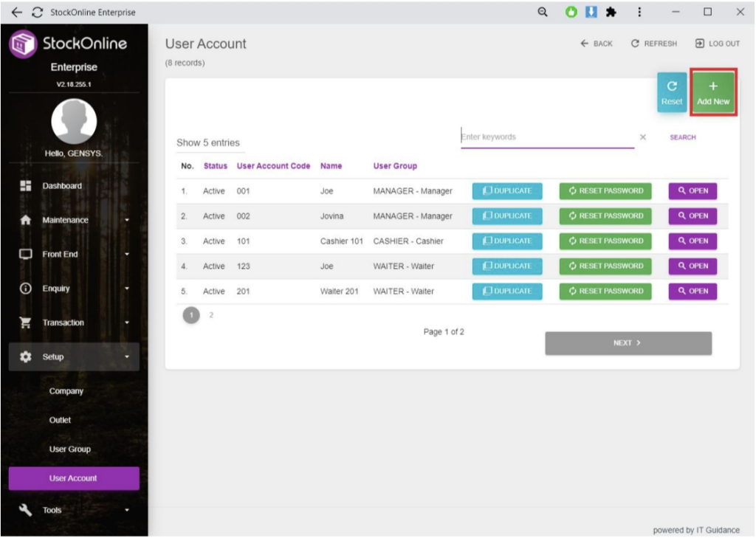The width and height of the screenshot is (756, 538).
Task: Select the Company submenu item
Action: tap(66, 391)
